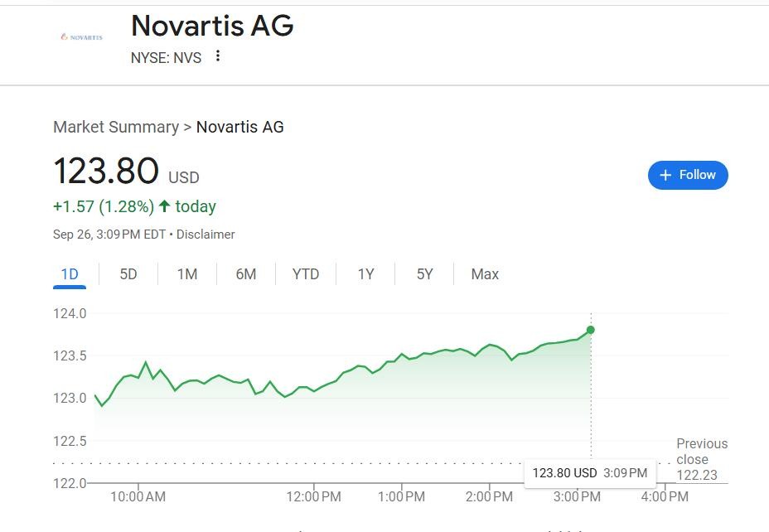Show the 6M chart range
Image resolution: width=769 pixels, height=532 pixels.
(246, 274)
